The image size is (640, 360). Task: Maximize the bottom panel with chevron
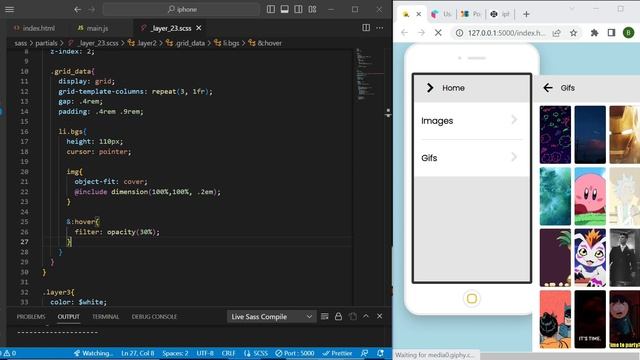pyautogui.click(x=366, y=316)
